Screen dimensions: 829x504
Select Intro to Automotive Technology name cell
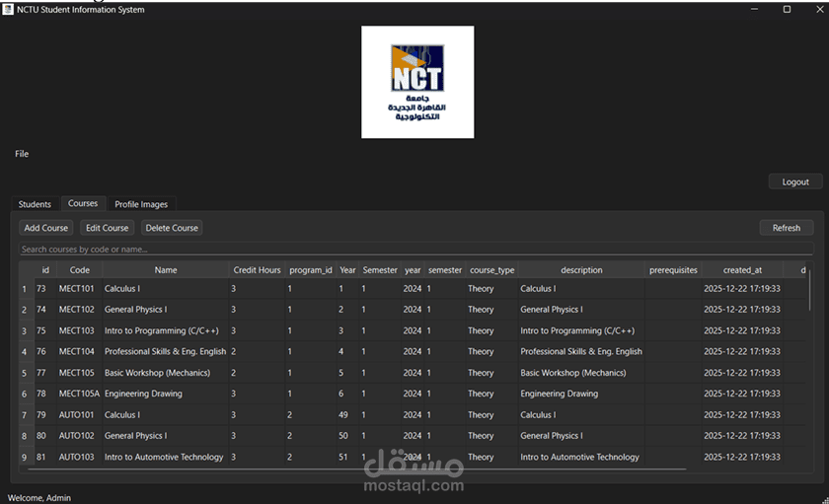[164, 457]
